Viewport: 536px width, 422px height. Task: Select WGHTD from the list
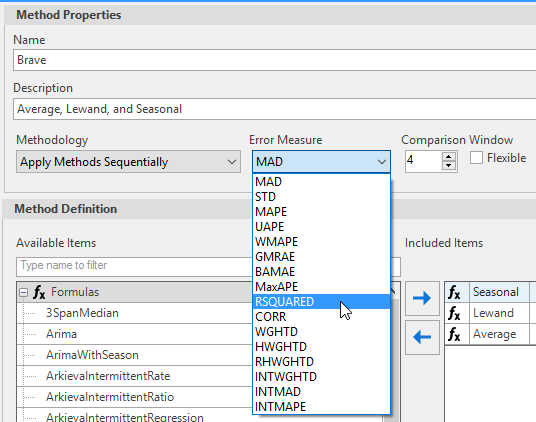coord(321,331)
